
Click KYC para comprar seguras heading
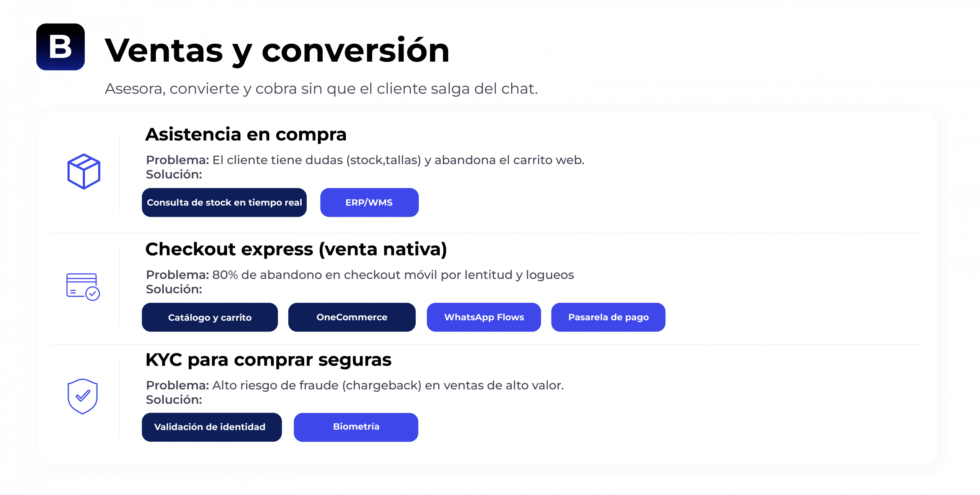point(268,360)
